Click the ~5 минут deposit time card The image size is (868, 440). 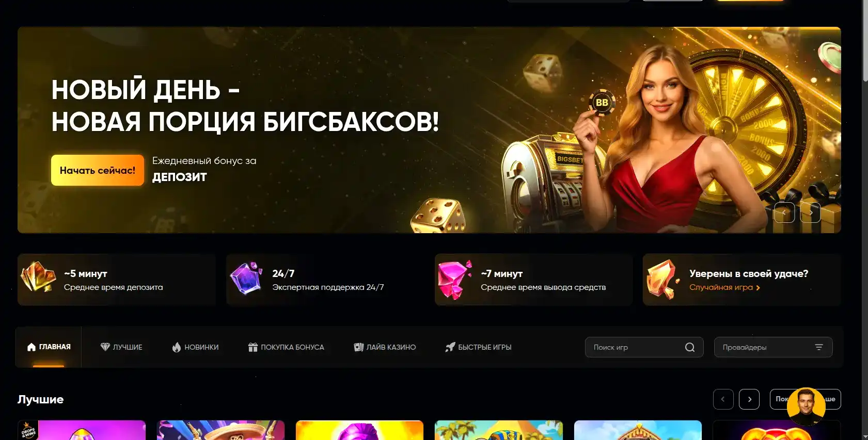116,280
